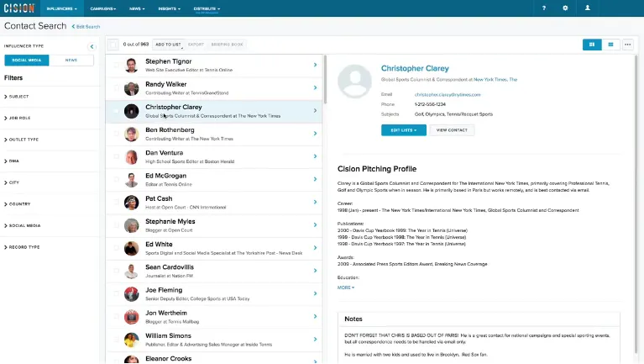Check the box for Stephen Tignor
This screenshot has width=644, height=364.
click(116, 65)
